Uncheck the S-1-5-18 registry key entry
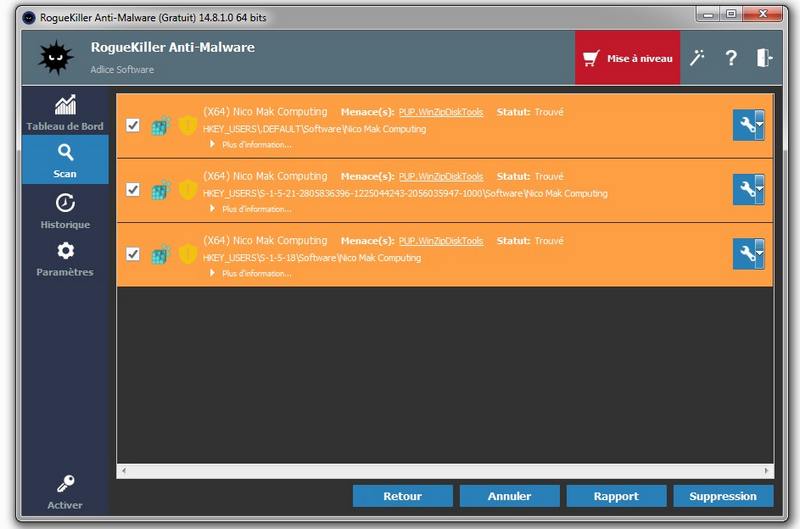Image resolution: width=800 pixels, height=529 pixels. tap(133, 254)
